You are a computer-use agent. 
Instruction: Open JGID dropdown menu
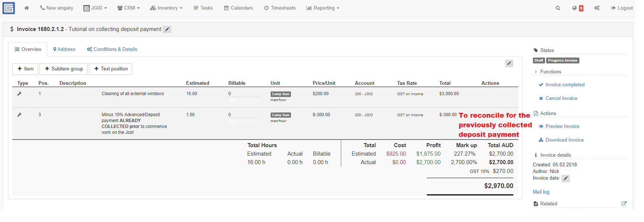95,8
